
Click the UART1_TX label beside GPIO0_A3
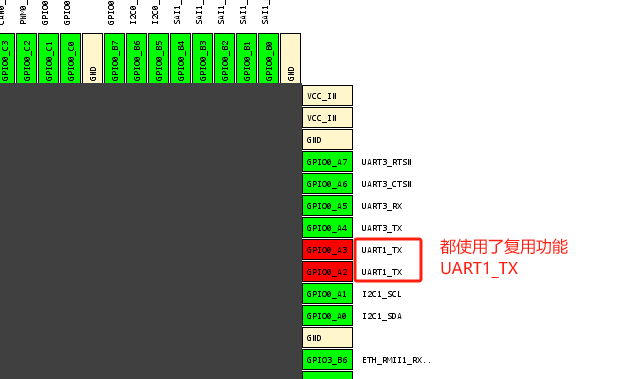coord(382,250)
